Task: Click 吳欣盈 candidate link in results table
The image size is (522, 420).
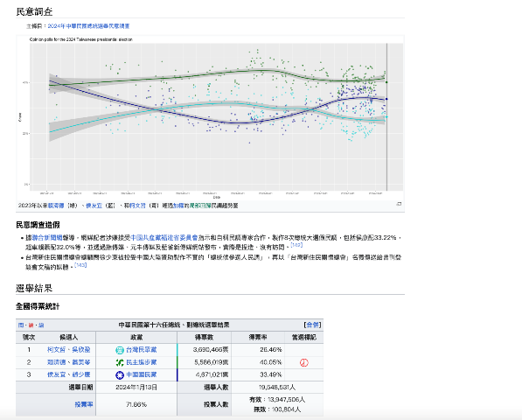Action: pyautogui.click(x=81, y=350)
